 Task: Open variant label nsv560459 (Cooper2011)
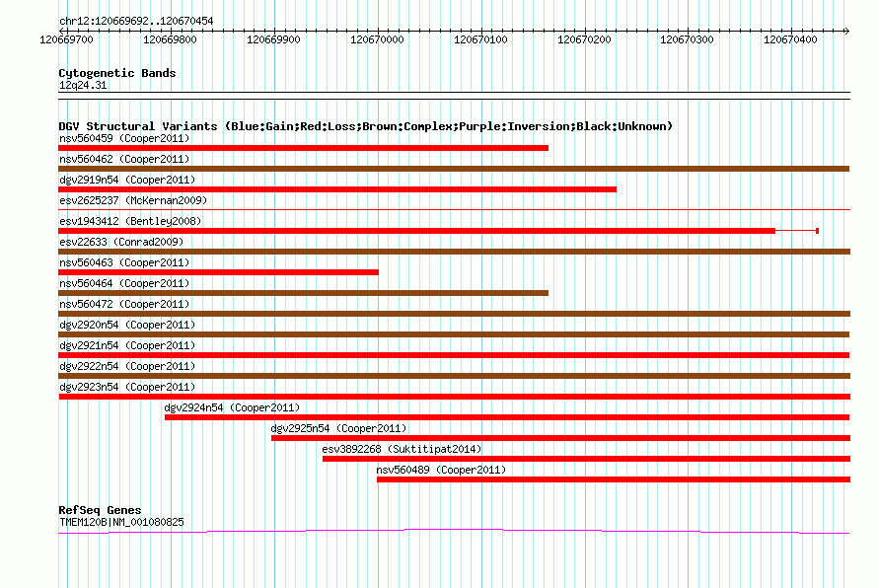point(124,138)
